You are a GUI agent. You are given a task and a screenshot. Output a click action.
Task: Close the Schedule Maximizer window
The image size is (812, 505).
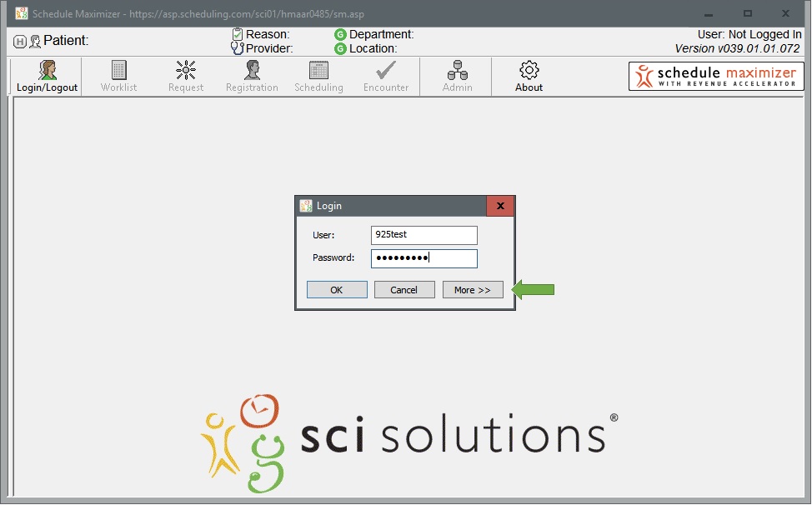tap(785, 14)
